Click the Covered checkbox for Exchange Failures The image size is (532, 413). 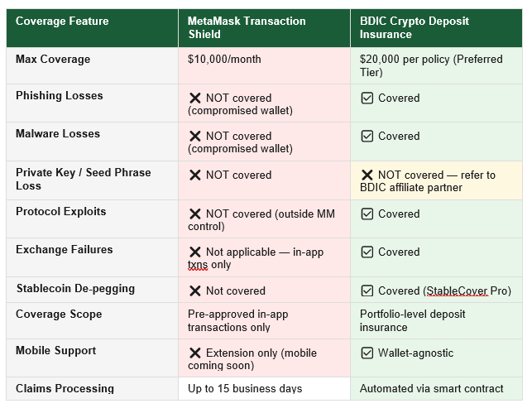click(367, 252)
